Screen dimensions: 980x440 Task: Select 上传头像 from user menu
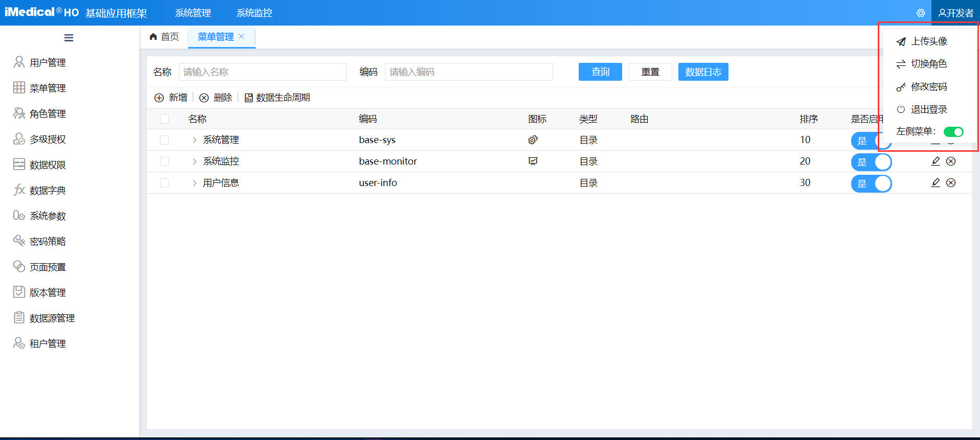(x=929, y=41)
